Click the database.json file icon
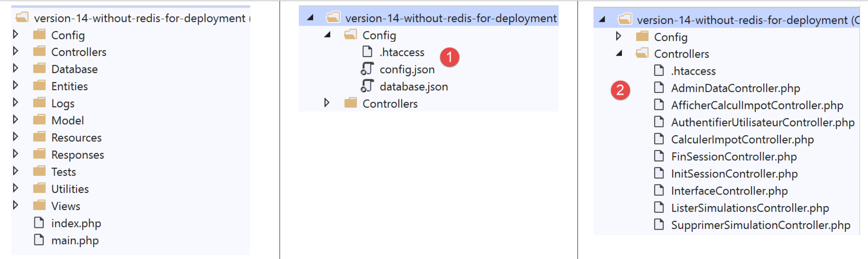This screenshot has width=868, height=259. (367, 86)
